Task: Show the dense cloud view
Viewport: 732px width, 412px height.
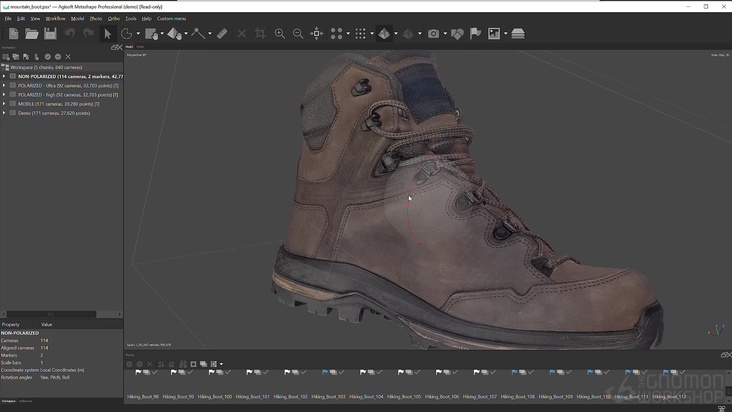Action: 360,34
